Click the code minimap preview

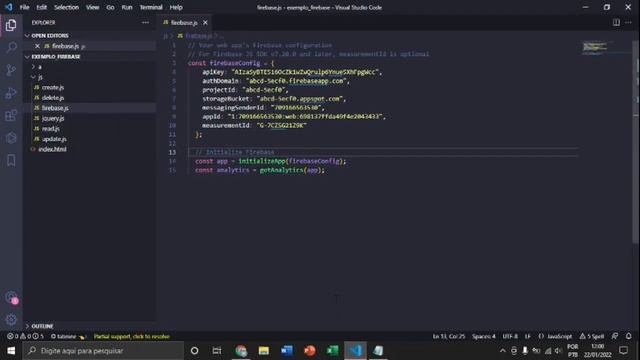[595, 47]
